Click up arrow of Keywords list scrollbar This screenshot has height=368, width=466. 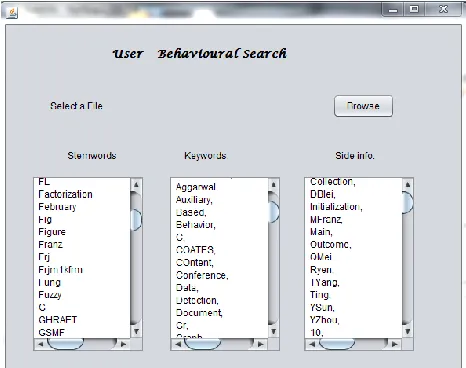click(x=273, y=184)
